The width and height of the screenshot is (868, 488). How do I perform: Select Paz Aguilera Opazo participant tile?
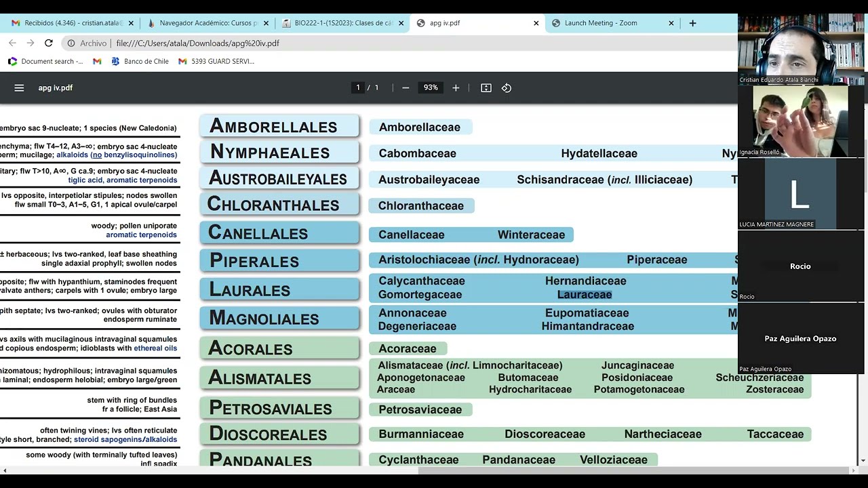coord(800,338)
